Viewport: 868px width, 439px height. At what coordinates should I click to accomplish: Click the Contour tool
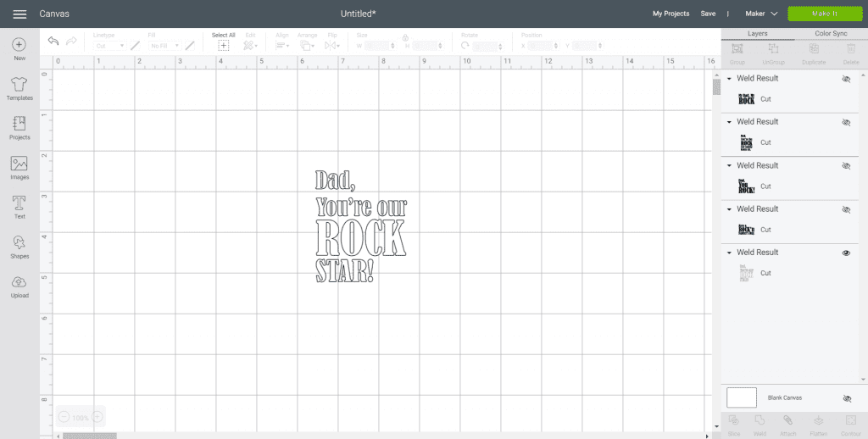[x=850, y=425]
